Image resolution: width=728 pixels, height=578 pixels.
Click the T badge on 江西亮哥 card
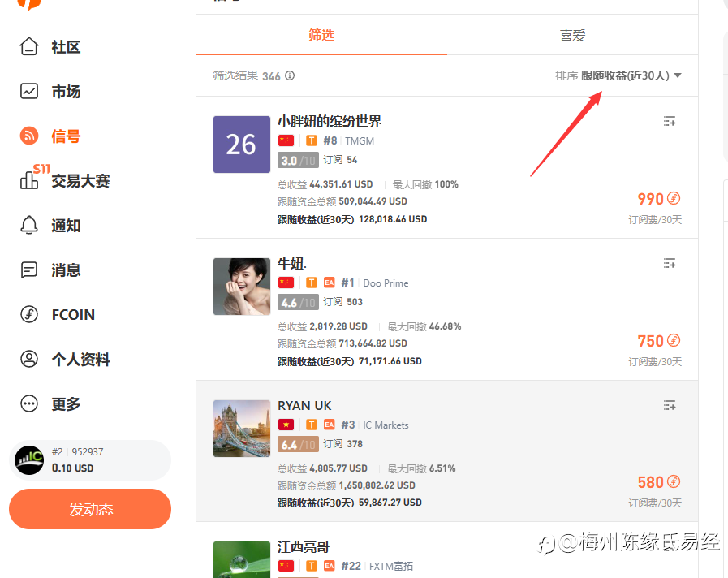click(312, 566)
